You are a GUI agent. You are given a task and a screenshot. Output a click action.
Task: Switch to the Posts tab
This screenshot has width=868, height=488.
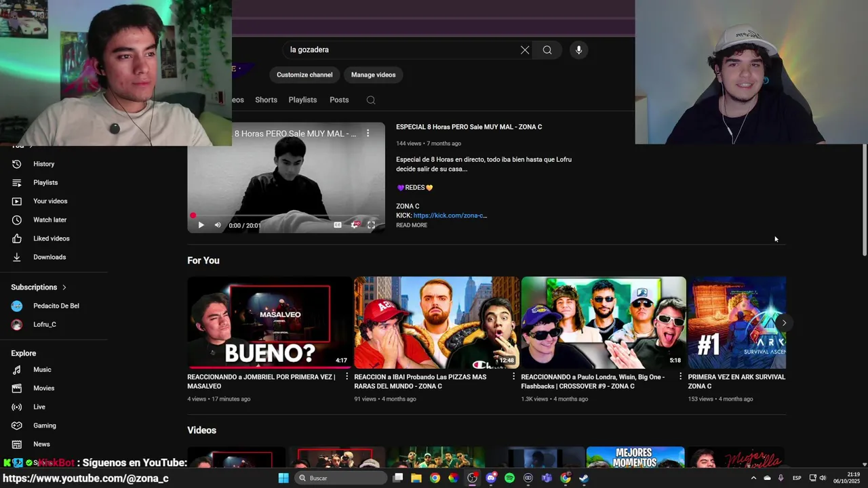tap(339, 100)
